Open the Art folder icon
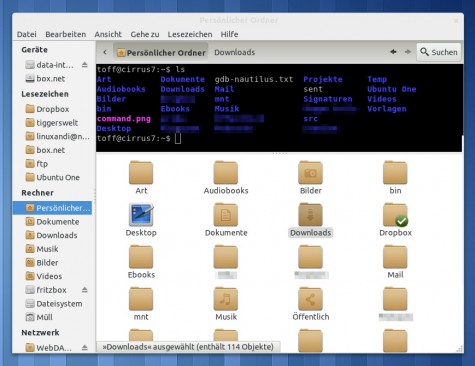Screen dimensions: 475x366 click(x=141, y=173)
